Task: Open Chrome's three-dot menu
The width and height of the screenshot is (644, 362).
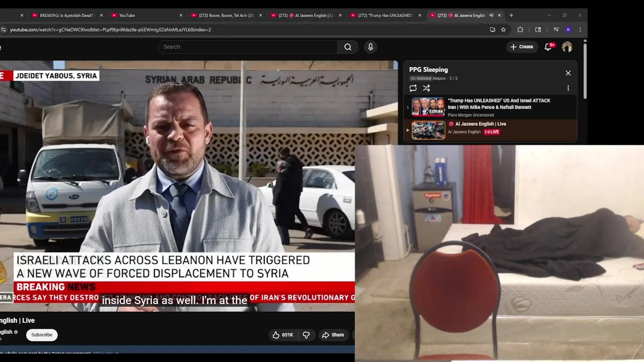Action: (580, 30)
